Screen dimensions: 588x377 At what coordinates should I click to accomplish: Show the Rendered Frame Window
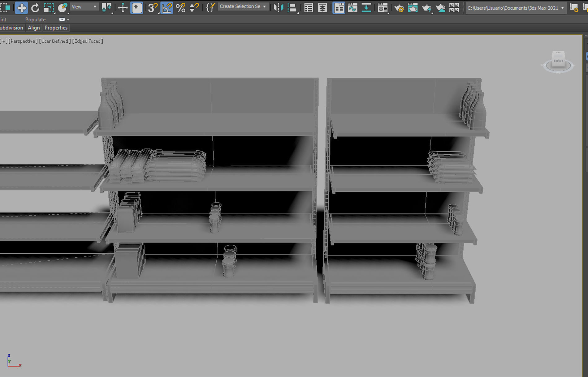click(x=413, y=8)
